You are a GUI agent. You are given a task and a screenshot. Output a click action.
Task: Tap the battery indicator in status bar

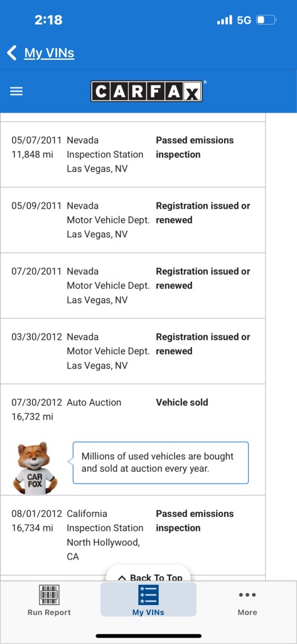[x=267, y=19]
